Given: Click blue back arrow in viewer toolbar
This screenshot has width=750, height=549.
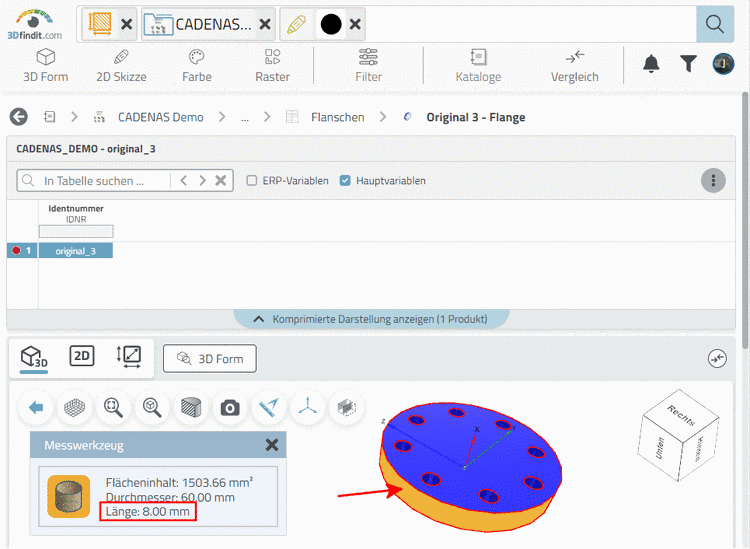Looking at the screenshot, I should pyautogui.click(x=36, y=408).
